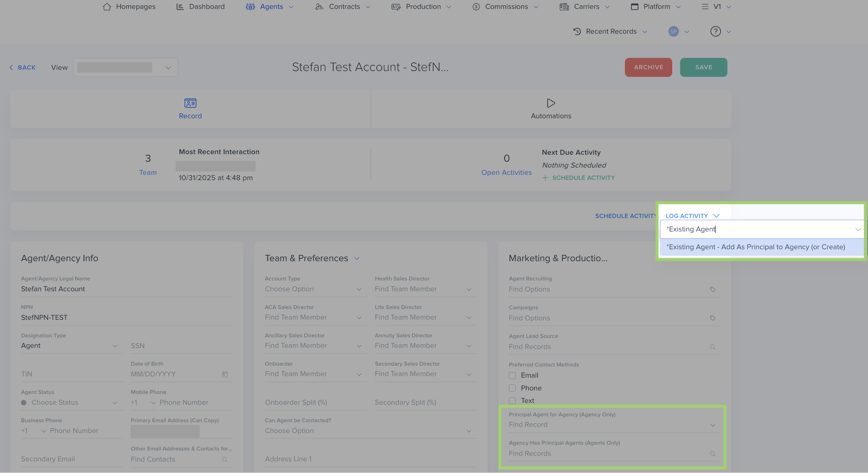
Task: Check the Text contact method box
Action: [512, 401]
